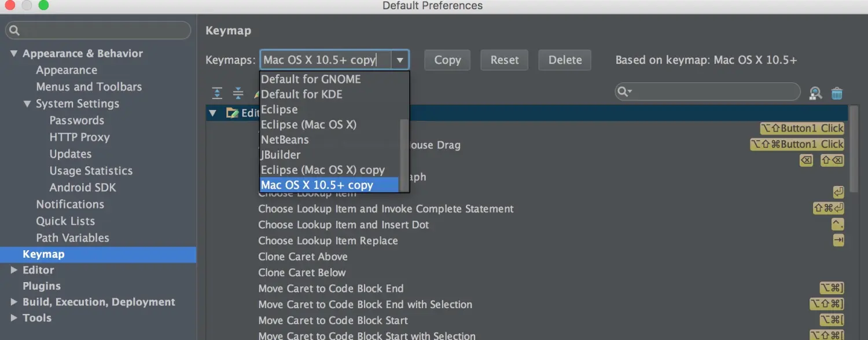Open the Keymaps combo box arrow

400,60
